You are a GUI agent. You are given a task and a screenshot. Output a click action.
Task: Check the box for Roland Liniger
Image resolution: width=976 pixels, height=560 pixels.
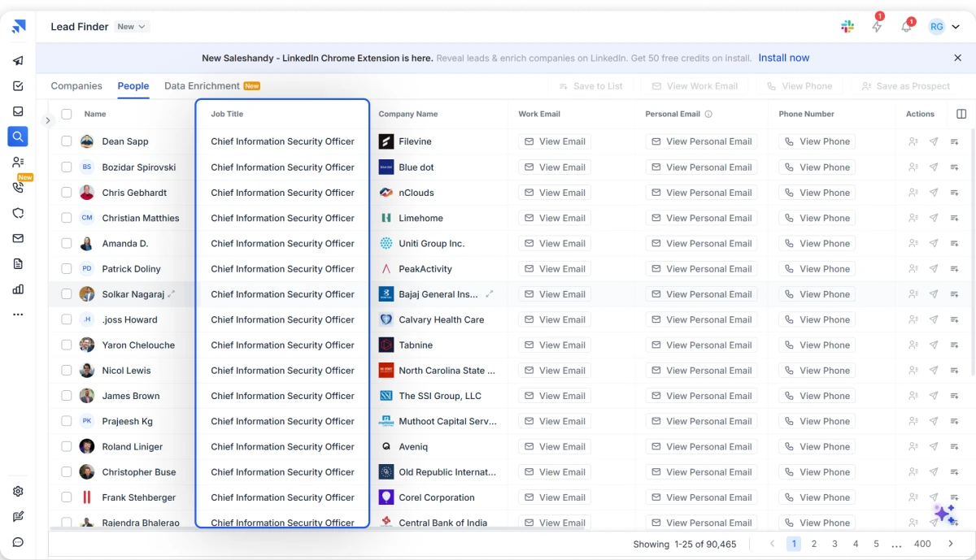pos(67,447)
